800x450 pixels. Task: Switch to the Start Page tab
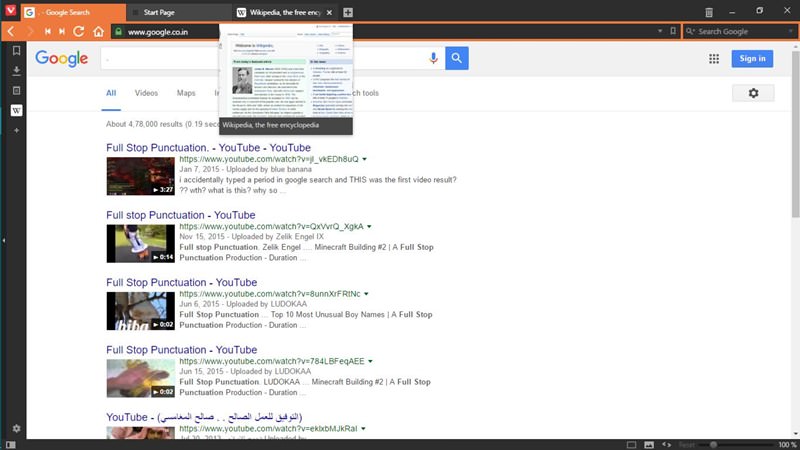pyautogui.click(x=179, y=12)
